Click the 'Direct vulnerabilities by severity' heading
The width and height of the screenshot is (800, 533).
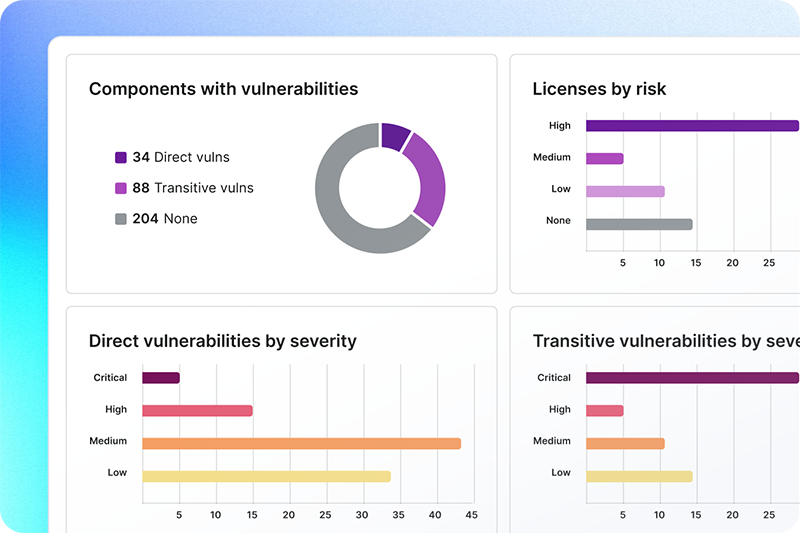222,341
